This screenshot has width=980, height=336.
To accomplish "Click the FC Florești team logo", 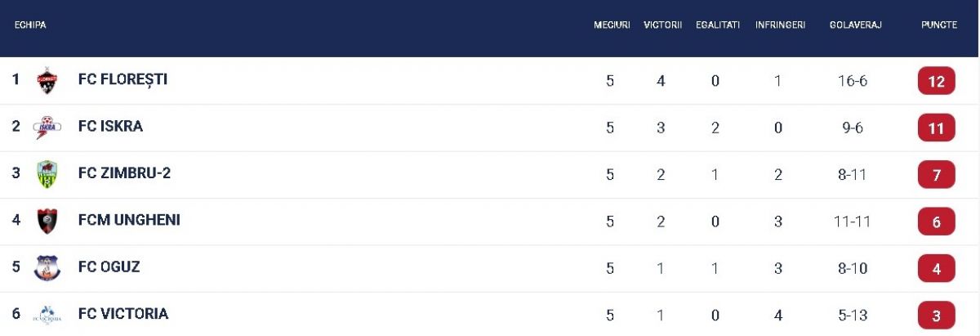I will [47, 81].
